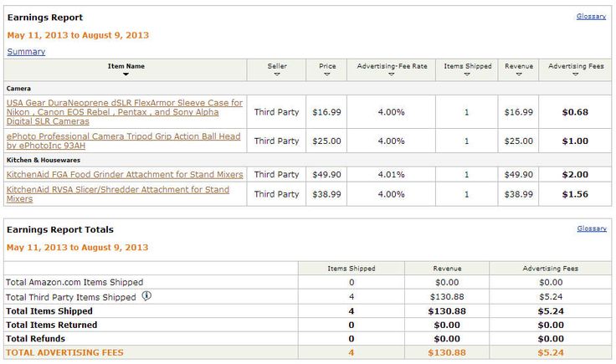
Task: Click items shipped count for ePhoto tripod row
Action: click(x=467, y=141)
